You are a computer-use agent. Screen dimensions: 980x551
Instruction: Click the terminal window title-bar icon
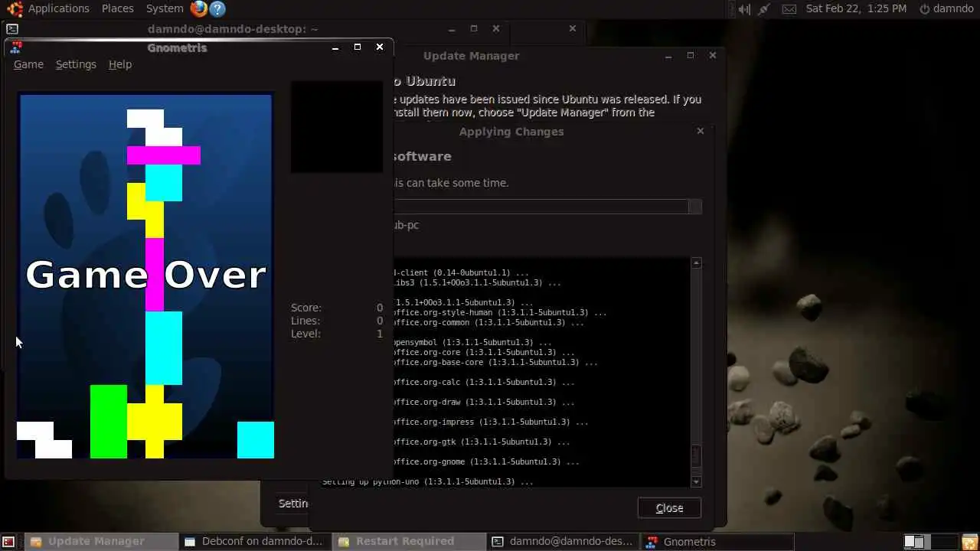tap(12, 29)
